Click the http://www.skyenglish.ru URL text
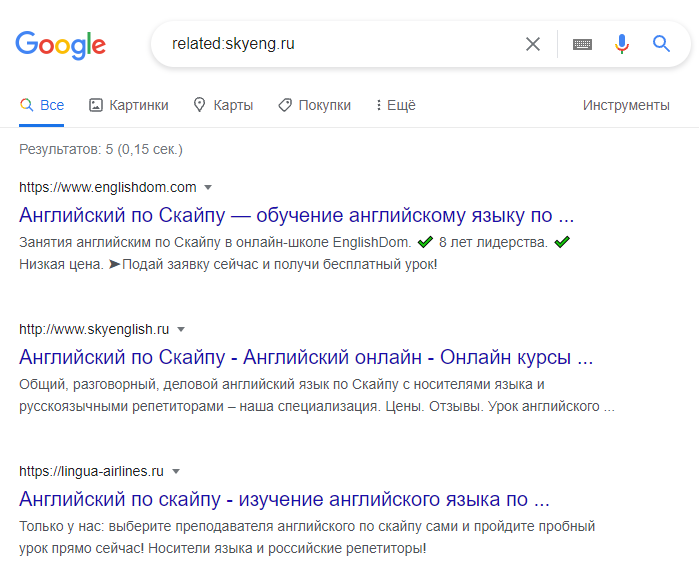 94,329
